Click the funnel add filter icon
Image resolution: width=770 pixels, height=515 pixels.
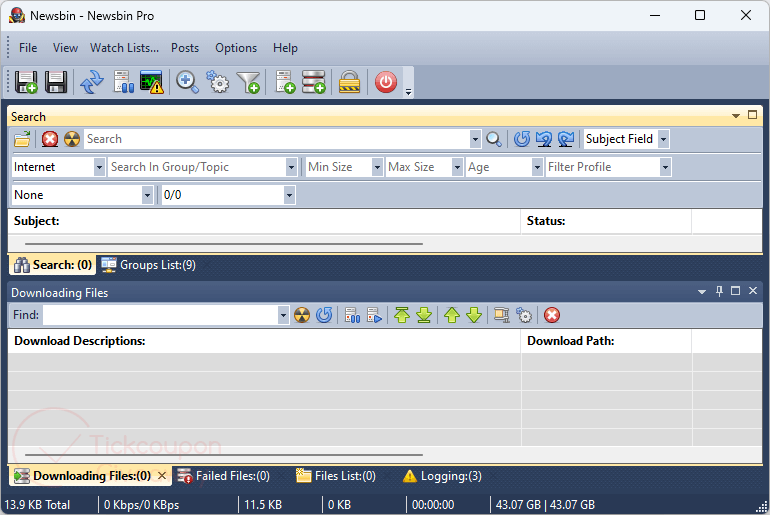[248, 82]
